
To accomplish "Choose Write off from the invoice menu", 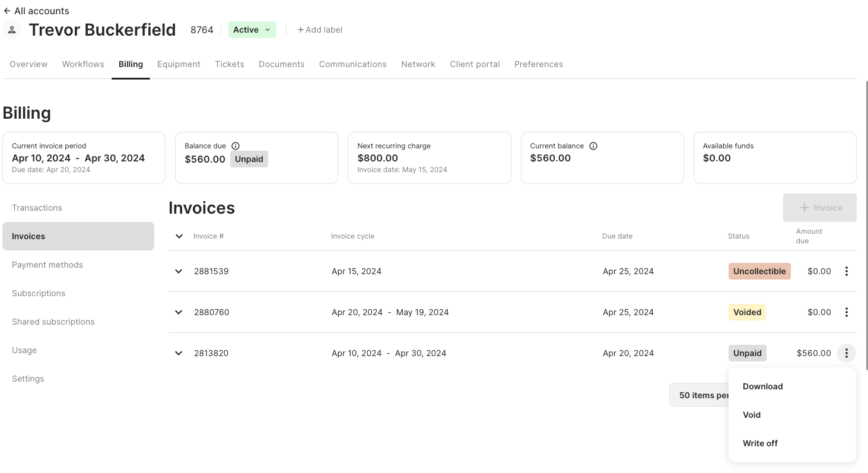I will tap(760, 443).
